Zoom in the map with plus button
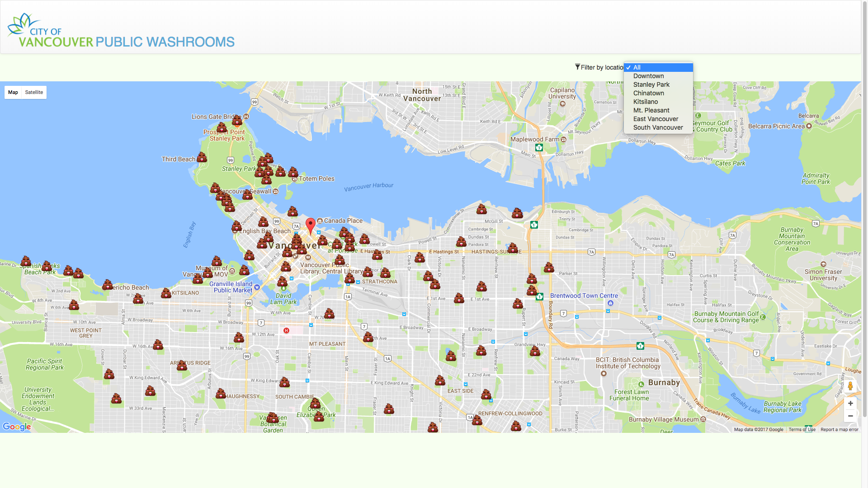Image resolution: width=868 pixels, height=488 pixels. pyautogui.click(x=850, y=404)
